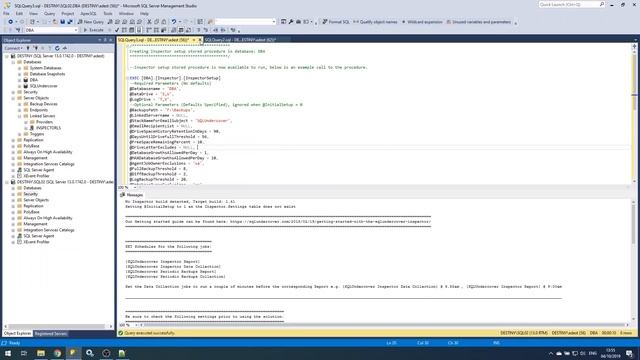Click the Undo toolbar icon
The width and height of the screenshot is (640, 360).
pyautogui.click(x=174, y=22)
